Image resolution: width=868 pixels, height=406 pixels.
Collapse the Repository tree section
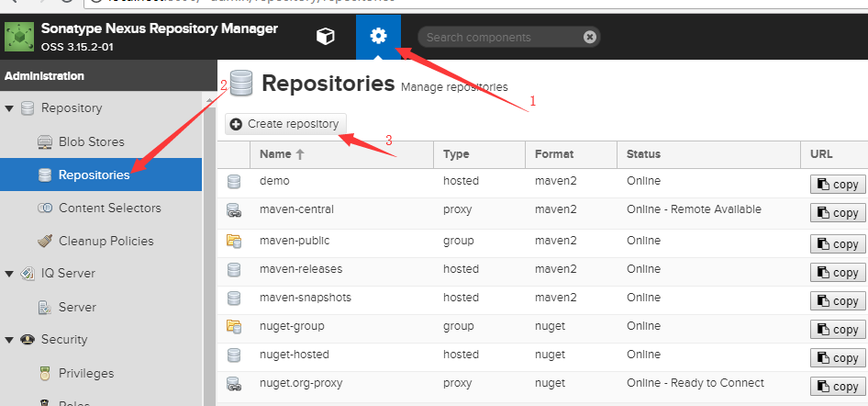9,108
